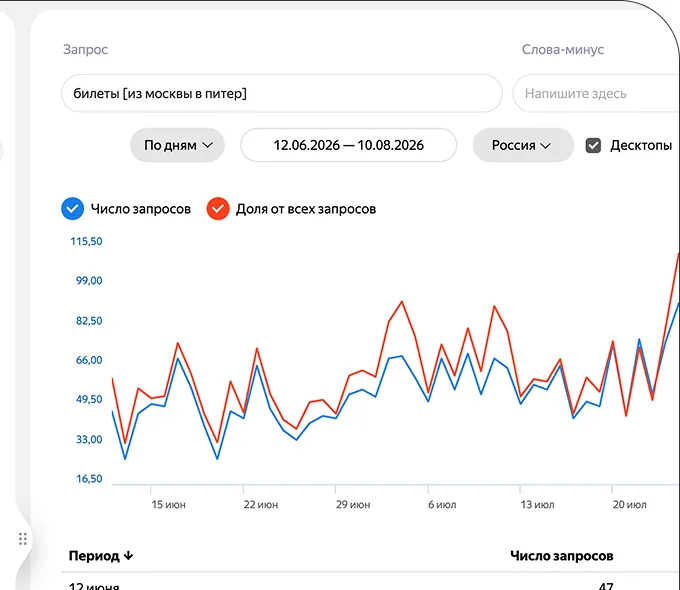The width and height of the screenshot is (680, 590).
Task: Click the "22 июн" axis label
Action: (261, 505)
